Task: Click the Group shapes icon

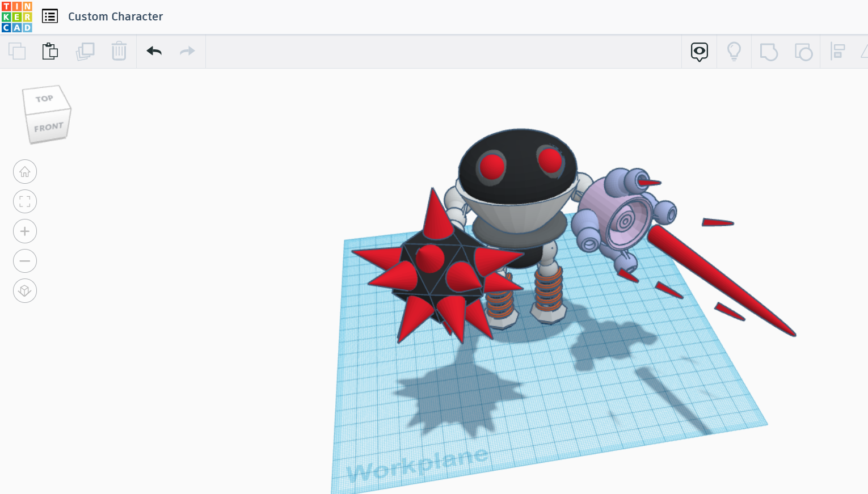Action: [768, 52]
